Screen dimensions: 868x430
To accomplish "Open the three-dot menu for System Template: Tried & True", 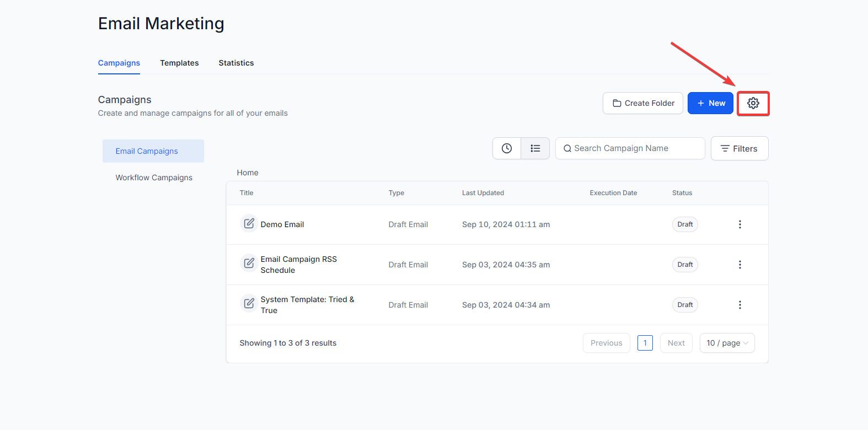I will (740, 305).
